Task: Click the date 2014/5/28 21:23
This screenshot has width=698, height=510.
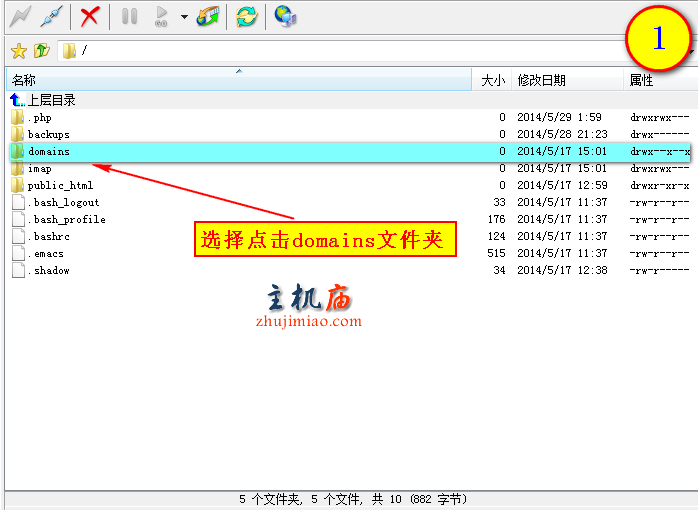Action: (x=562, y=134)
